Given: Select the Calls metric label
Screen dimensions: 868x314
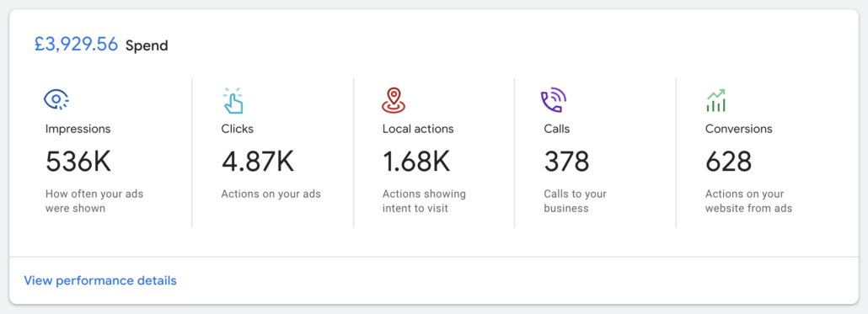Looking at the screenshot, I should (557, 129).
